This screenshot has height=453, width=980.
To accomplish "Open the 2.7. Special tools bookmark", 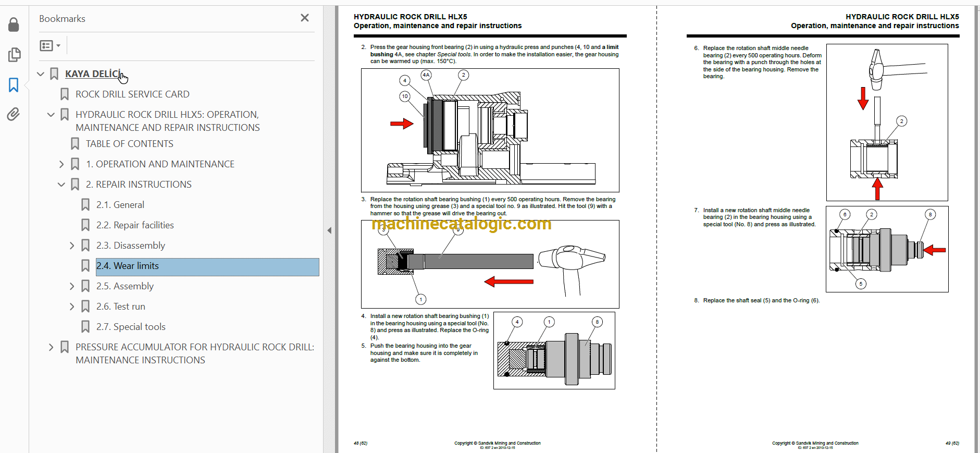I will [131, 327].
